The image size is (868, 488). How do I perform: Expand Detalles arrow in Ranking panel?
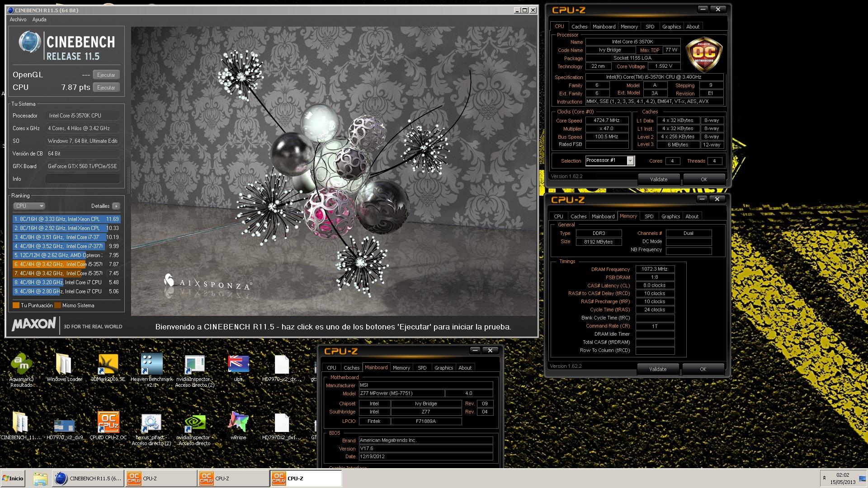click(x=116, y=206)
